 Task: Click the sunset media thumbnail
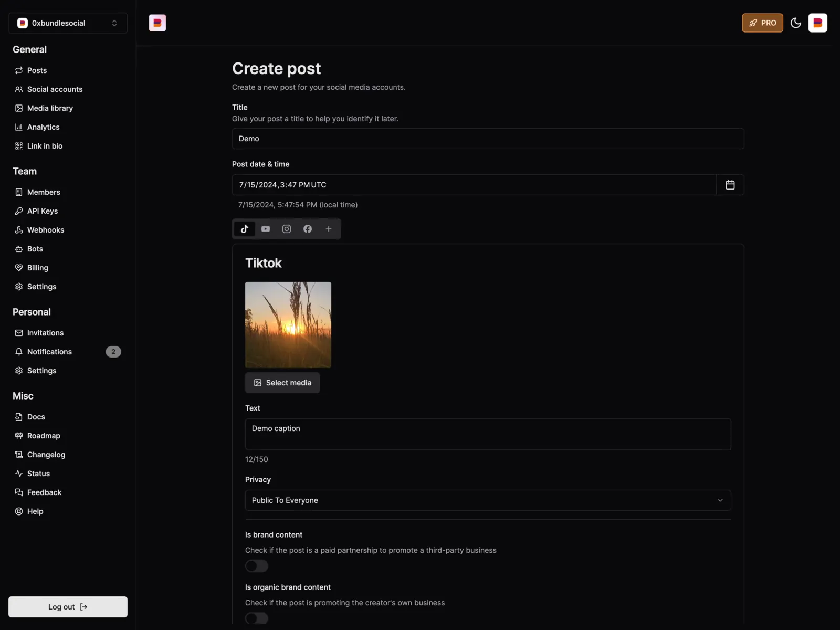[x=288, y=325]
